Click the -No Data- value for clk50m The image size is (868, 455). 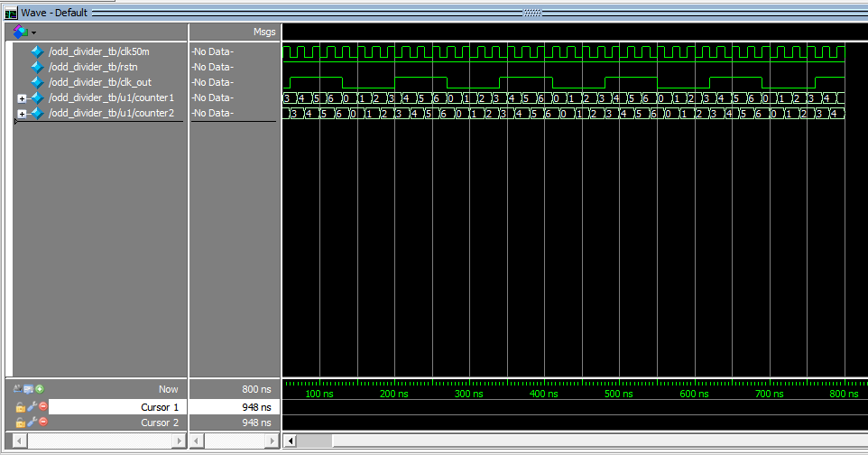pyautogui.click(x=213, y=51)
